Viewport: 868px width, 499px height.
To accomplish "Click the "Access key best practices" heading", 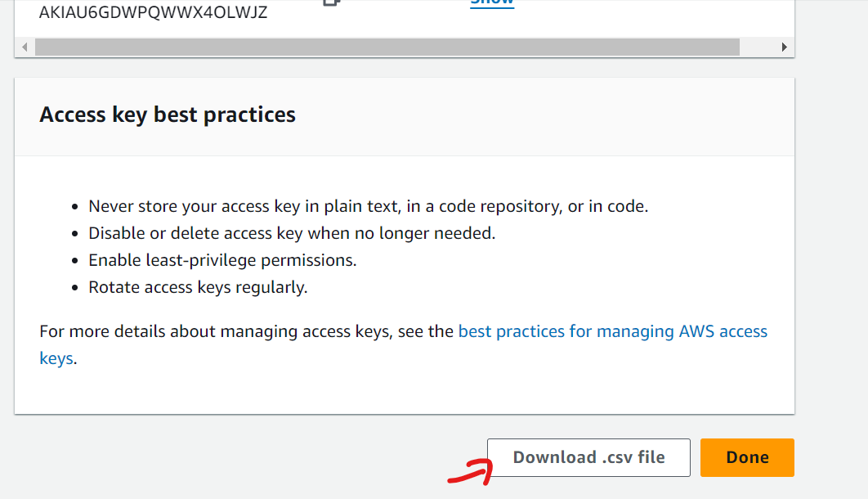I will [168, 115].
